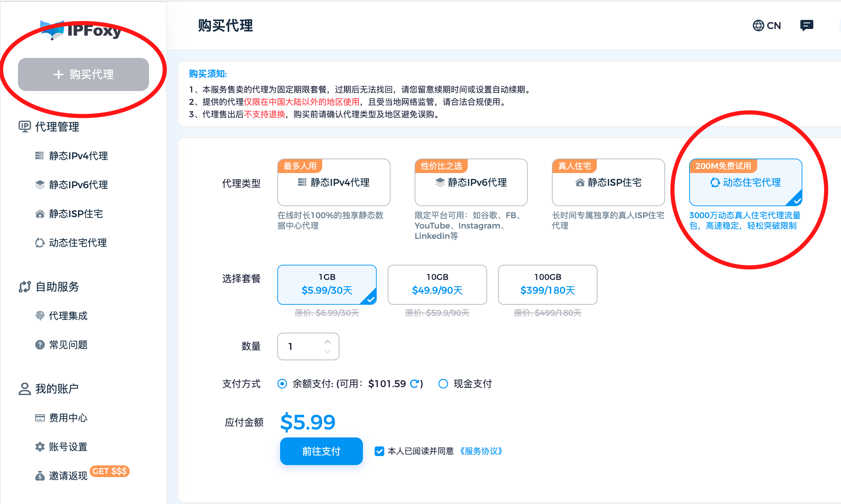Click the red 仅限在中国大陆以外的地区使用 text
Screen dimensions: 841x504
point(301,102)
